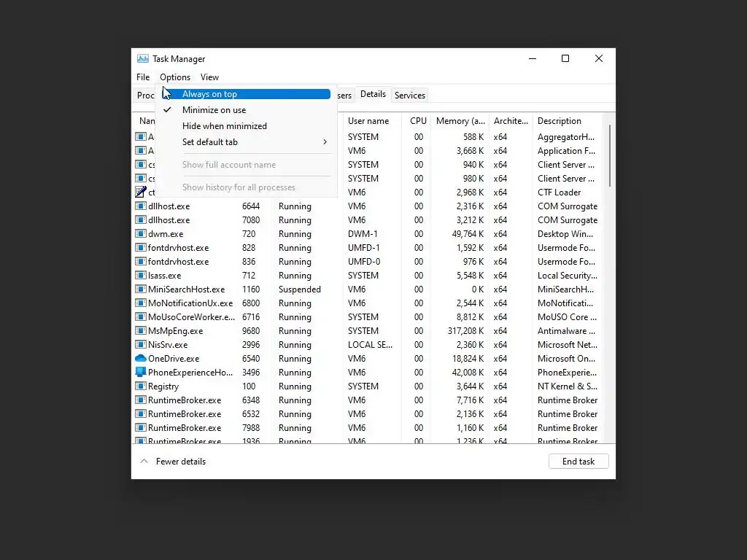Image resolution: width=747 pixels, height=560 pixels.
Task: Toggle Hide when minimized option
Action: (x=247, y=126)
